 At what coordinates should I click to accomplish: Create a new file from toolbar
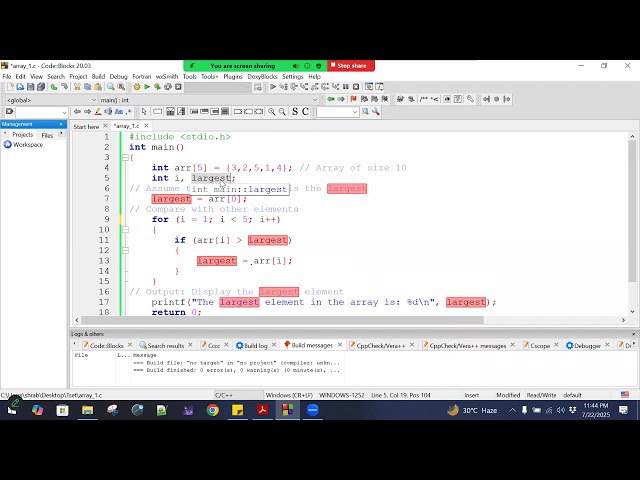[x=10, y=87]
